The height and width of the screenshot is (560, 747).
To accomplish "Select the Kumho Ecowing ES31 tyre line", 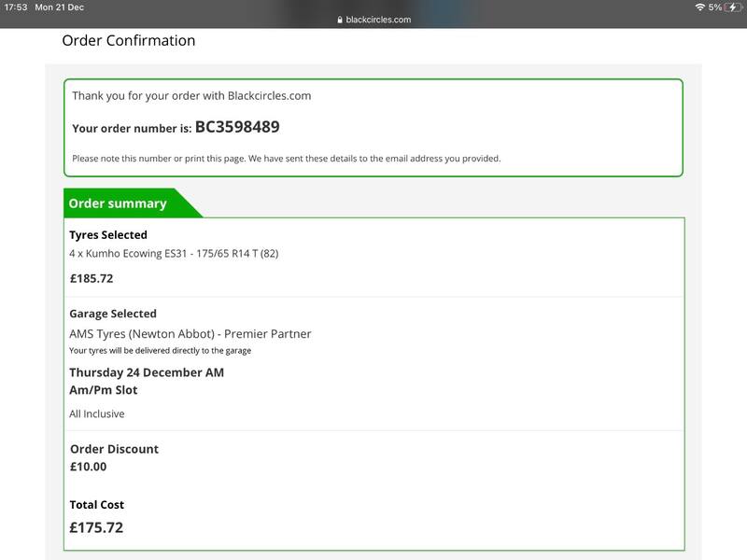I will coord(174,253).
